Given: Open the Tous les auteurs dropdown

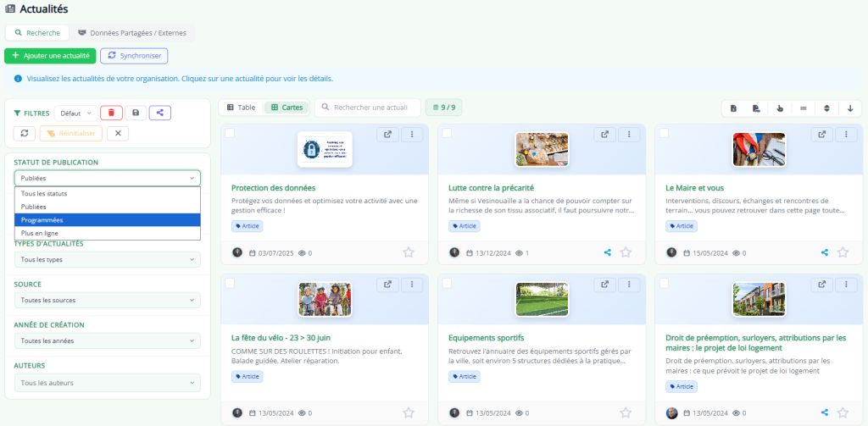Looking at the screenshot, I should pos(108,382).
